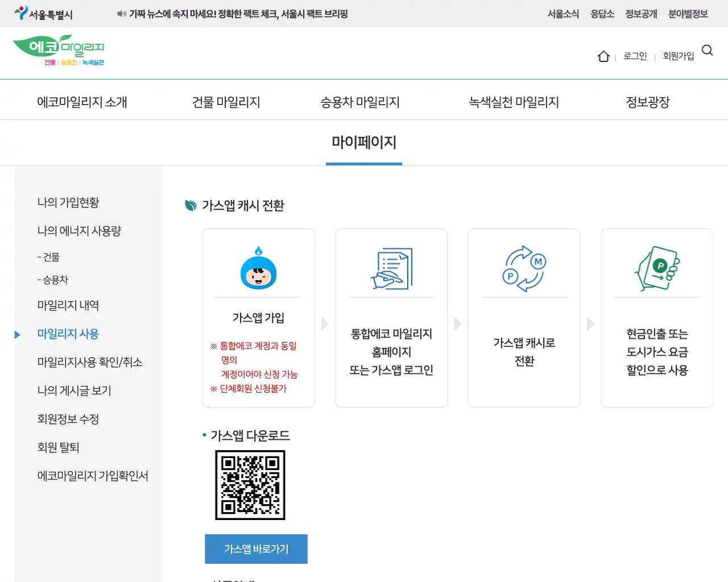The width and height of the screenshot is (728, 582).
Task: Click the 가스앱 download QR code
Action: tap(250, 485)
